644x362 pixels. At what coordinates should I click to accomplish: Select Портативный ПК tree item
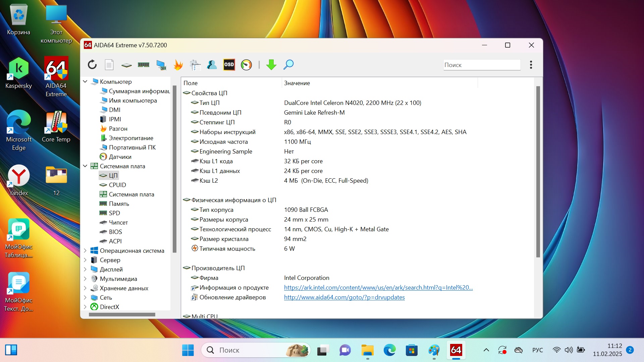tap(128, 147)
